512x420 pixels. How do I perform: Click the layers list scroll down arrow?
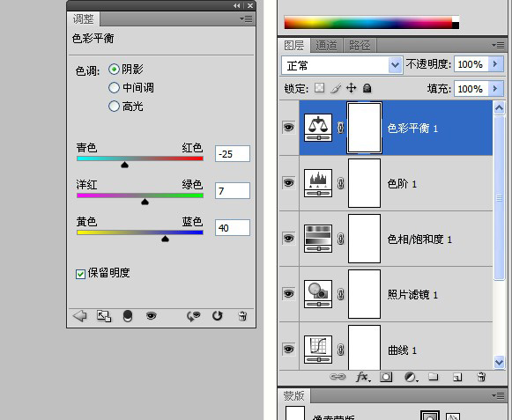pos(499,362)
